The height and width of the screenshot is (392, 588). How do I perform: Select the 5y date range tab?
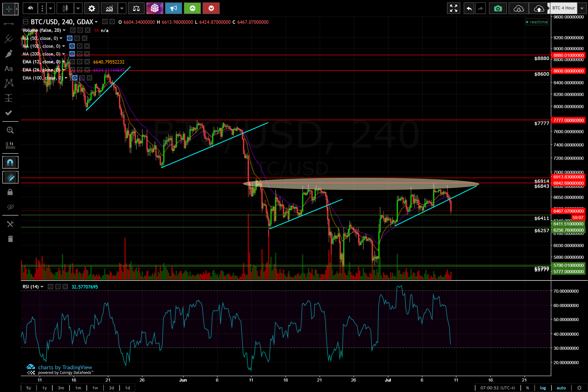tap(29, 388)
